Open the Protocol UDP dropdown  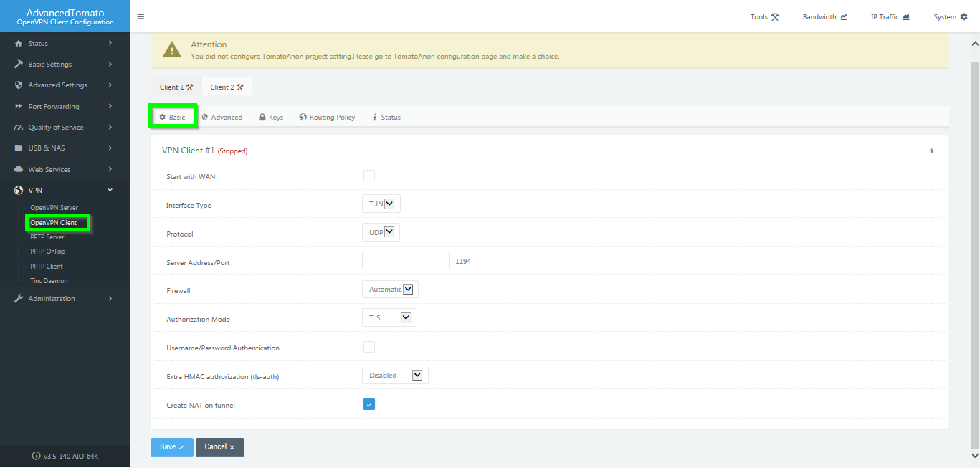[381, 232]
